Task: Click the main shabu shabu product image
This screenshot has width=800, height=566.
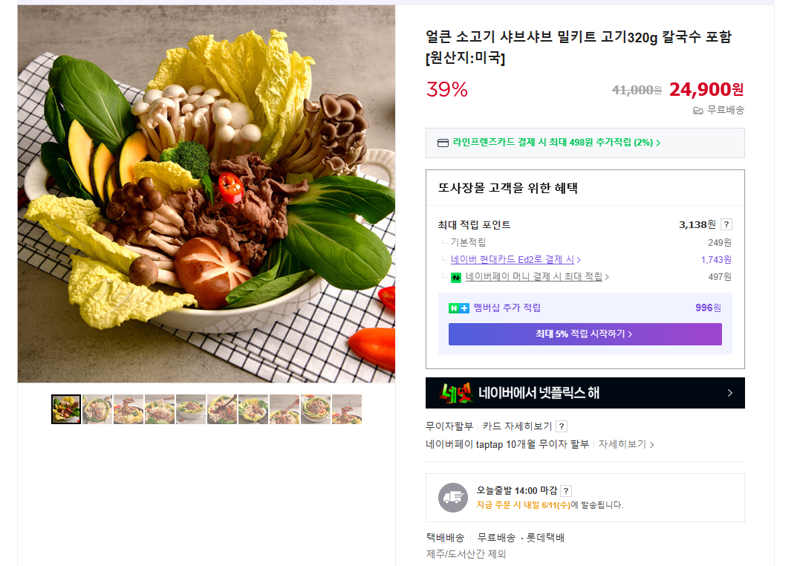Action: 206,194
